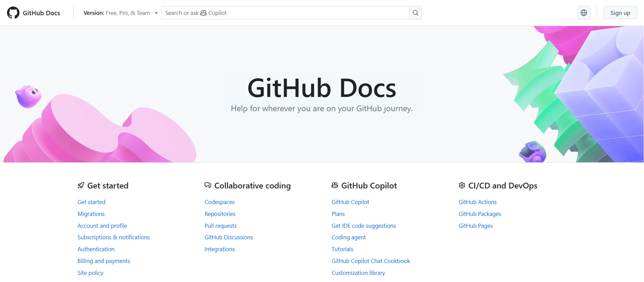This screenshot has height=282, width=644.
Task: Open the Version dropdown selector
Action: coord(120,13)
